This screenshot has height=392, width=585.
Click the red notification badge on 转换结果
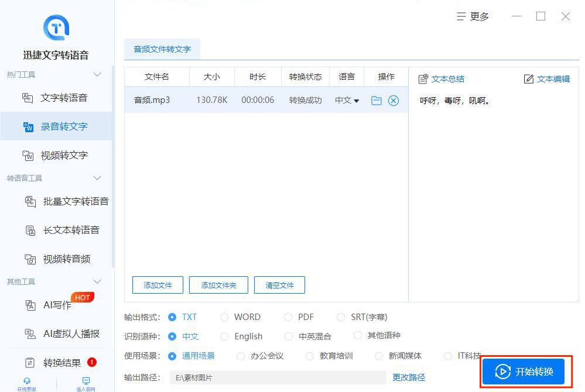pyautogui.click(x=92, y=362)
